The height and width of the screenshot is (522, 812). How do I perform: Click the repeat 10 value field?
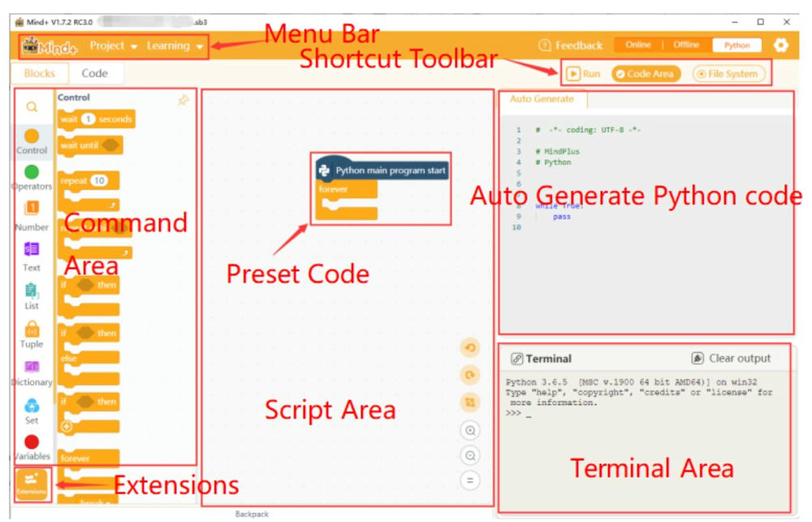(99, 181)
